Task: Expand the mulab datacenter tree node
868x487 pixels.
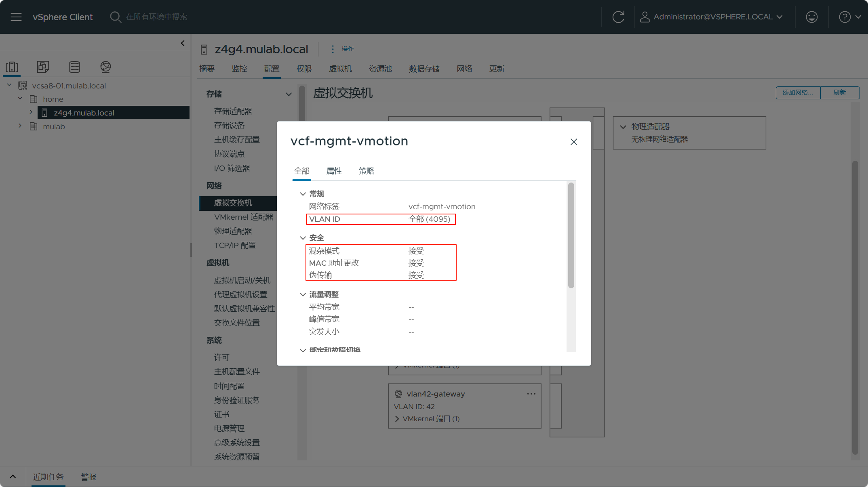Action: 20,126
